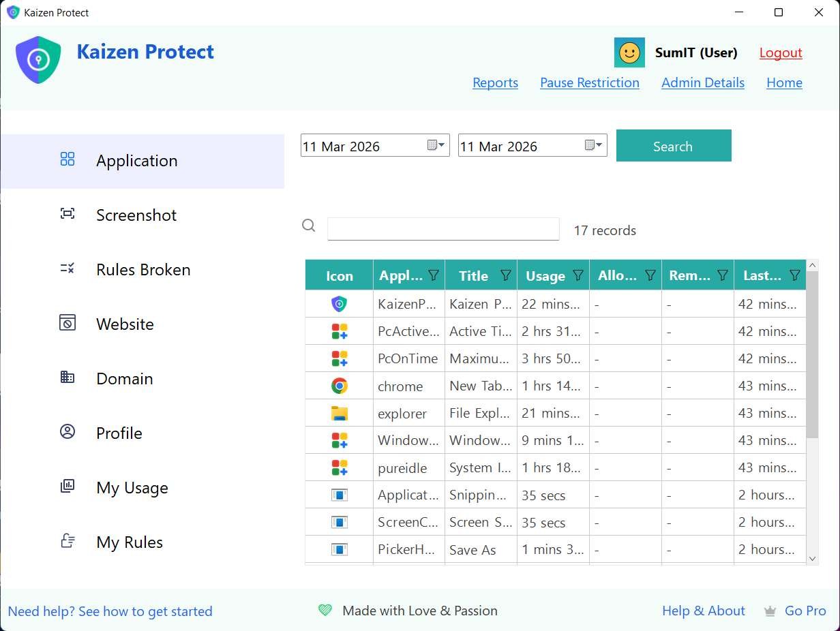This screenshot has height=631, width=840.
Task: Click the Rules Broken sidebar icon
Action: (x=67, y=269)
